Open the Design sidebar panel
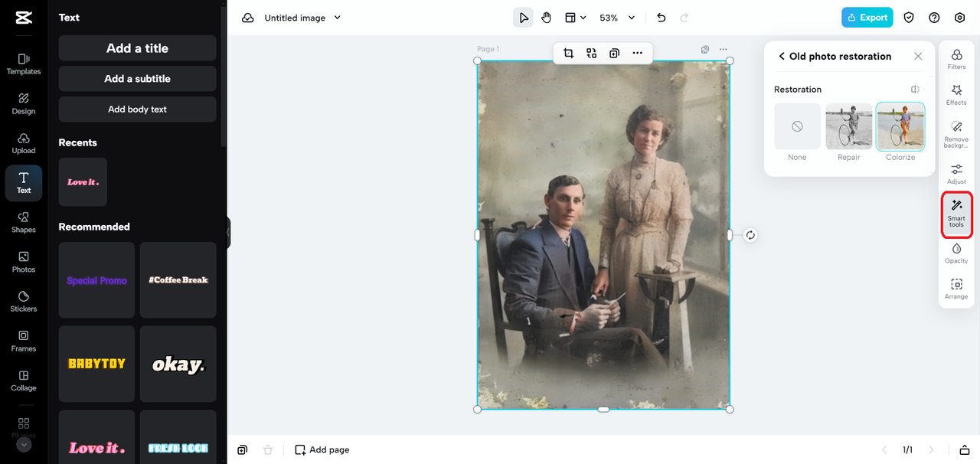 [24, 103]
